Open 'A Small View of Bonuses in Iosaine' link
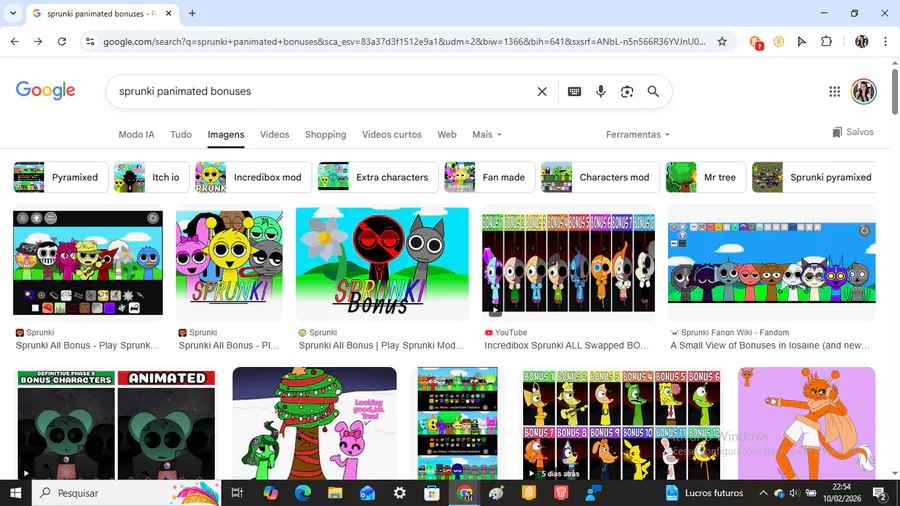Image resolution: width=900 pixels, height=506 pixels. (x=770, y=345)
